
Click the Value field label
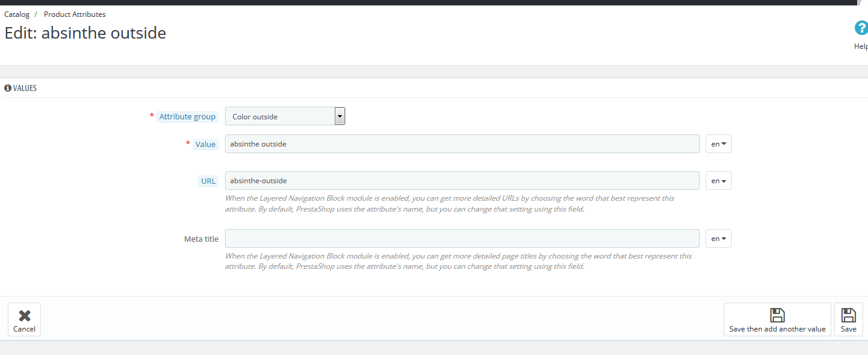click(205, 145)
